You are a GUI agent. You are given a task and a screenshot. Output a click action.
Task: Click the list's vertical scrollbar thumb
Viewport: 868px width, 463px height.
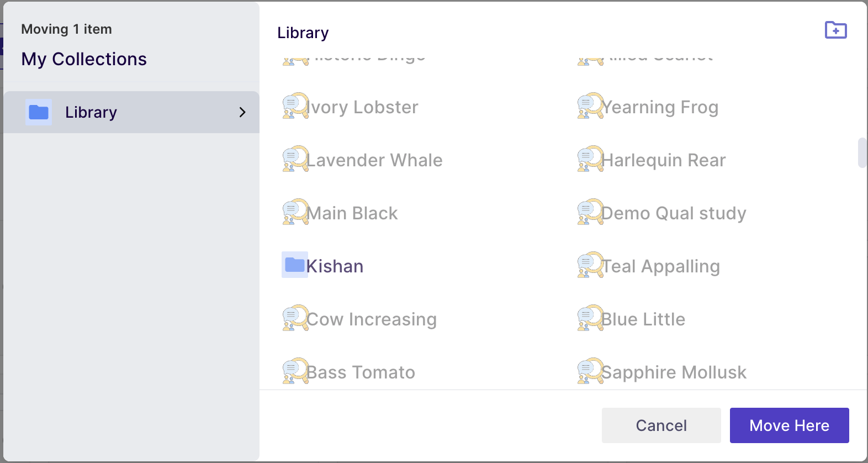[862, 152]
